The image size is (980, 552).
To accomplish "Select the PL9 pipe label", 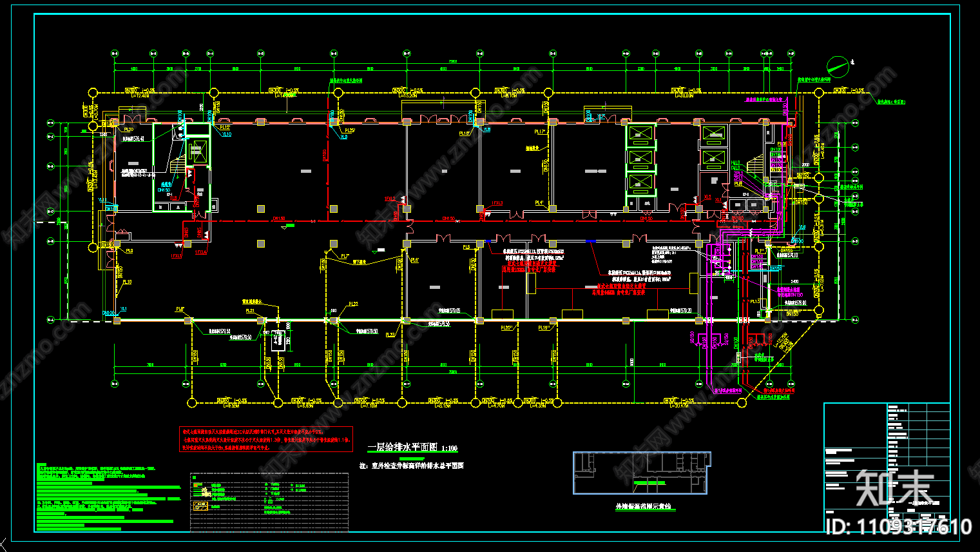I will click(129, 250).
